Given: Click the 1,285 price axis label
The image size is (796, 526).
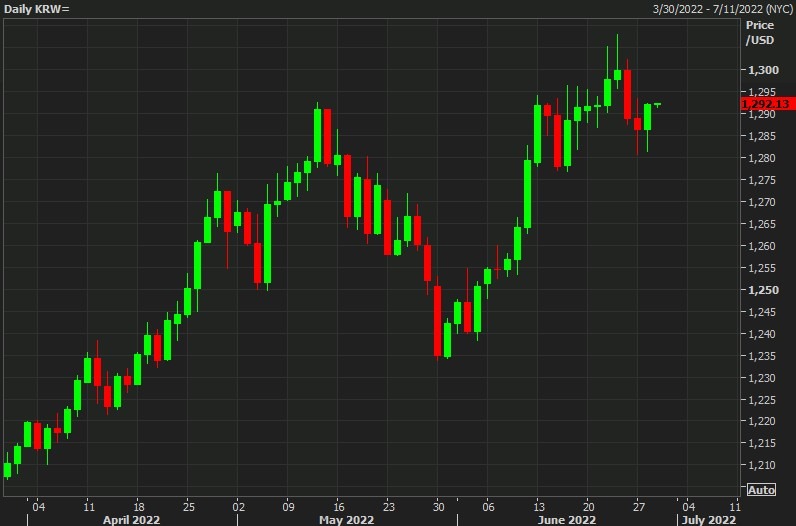Looking at the screenshot, I should pyautogui.click(x=761, y=136).
